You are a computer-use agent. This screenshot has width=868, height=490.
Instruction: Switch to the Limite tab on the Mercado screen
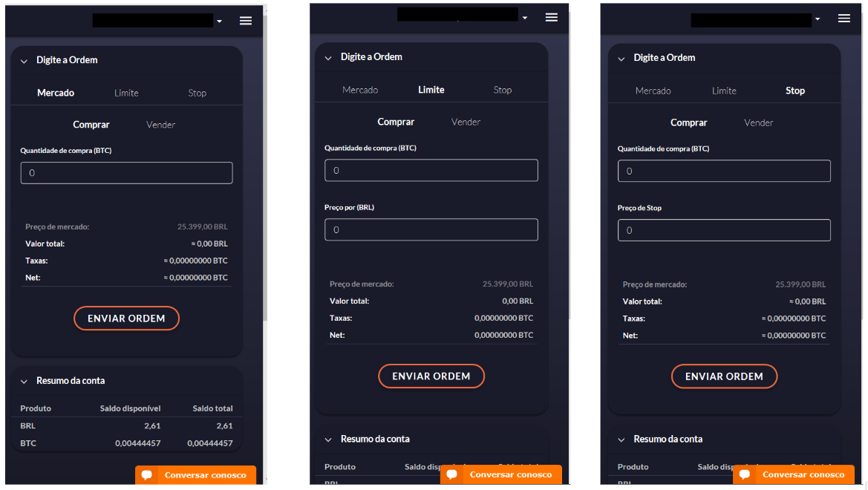click(x=126, y=93)
